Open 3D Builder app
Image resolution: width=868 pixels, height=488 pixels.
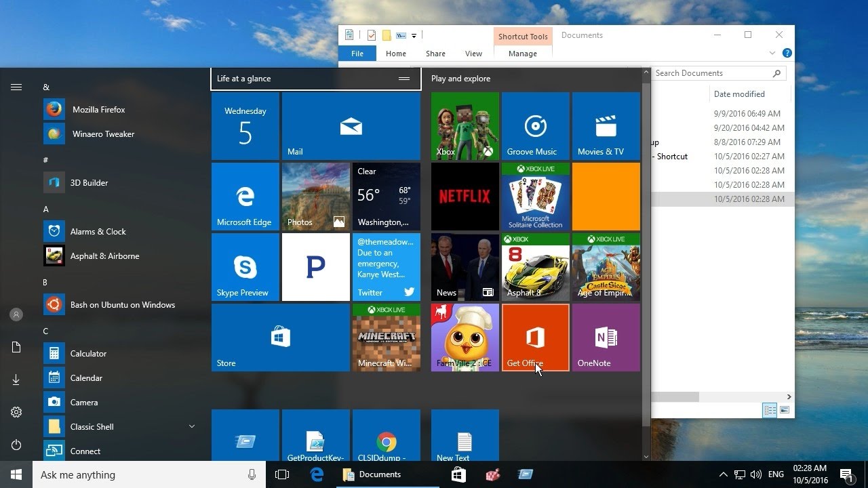click(122, 182)
